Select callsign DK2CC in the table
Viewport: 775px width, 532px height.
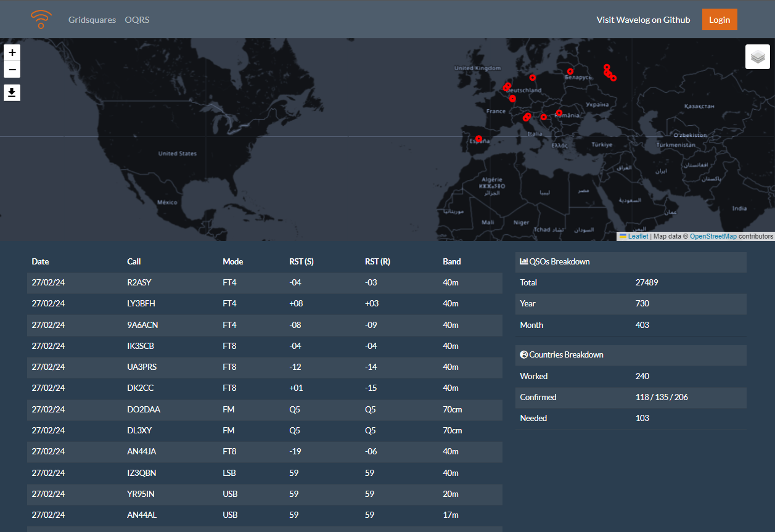(x=139, y=388)
